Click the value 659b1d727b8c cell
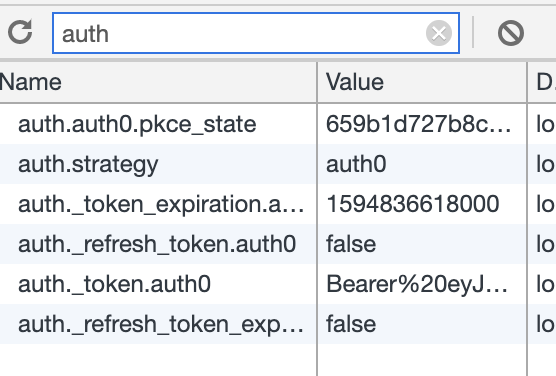The image size is (556, 376). (x=422, y=124)
